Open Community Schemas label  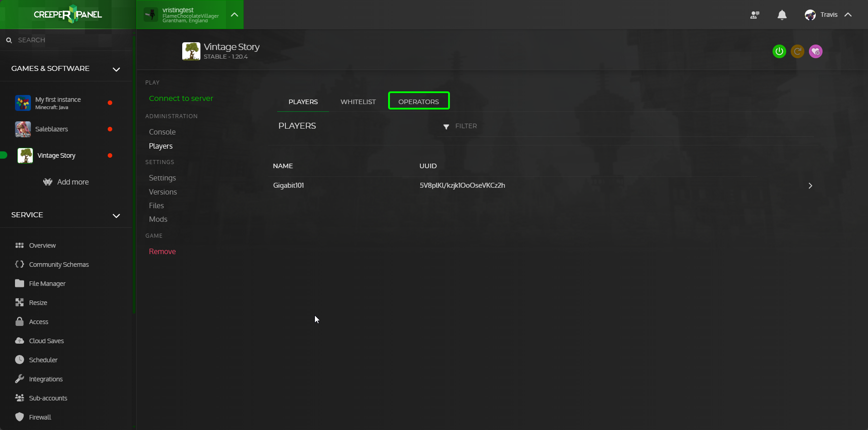pos(59,265)
